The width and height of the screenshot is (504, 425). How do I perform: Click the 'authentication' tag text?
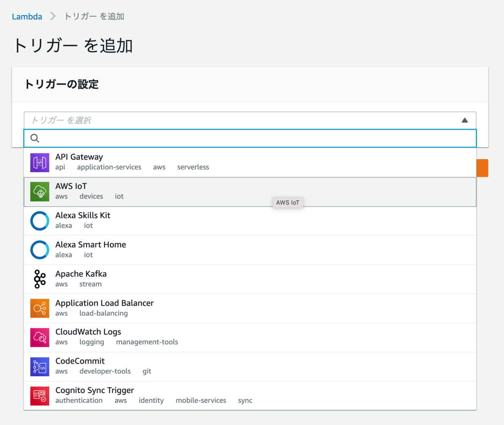(79, 401)
